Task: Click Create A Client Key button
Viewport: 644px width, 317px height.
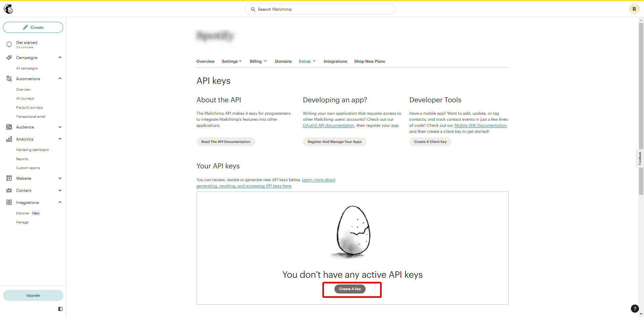Action: click(430, 142)
